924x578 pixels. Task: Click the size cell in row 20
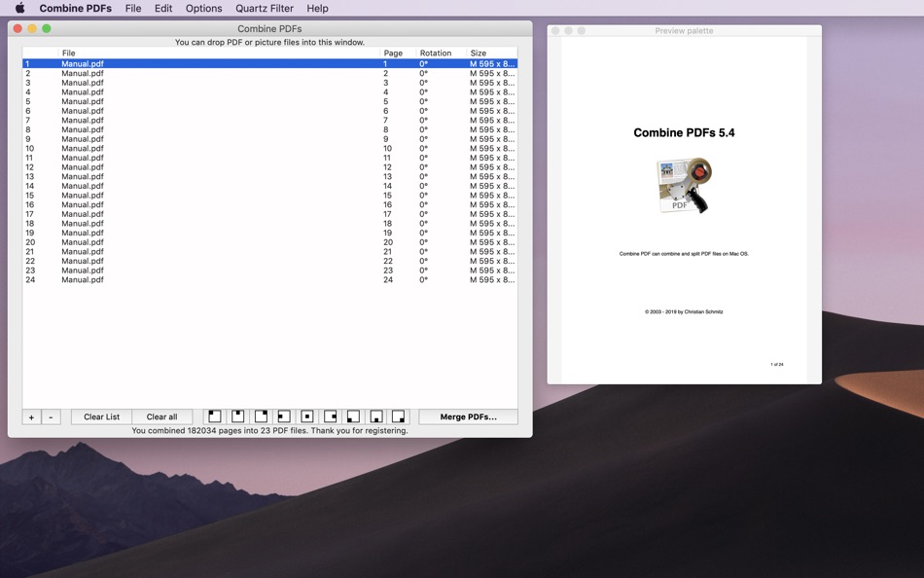(x=492, y=242)
